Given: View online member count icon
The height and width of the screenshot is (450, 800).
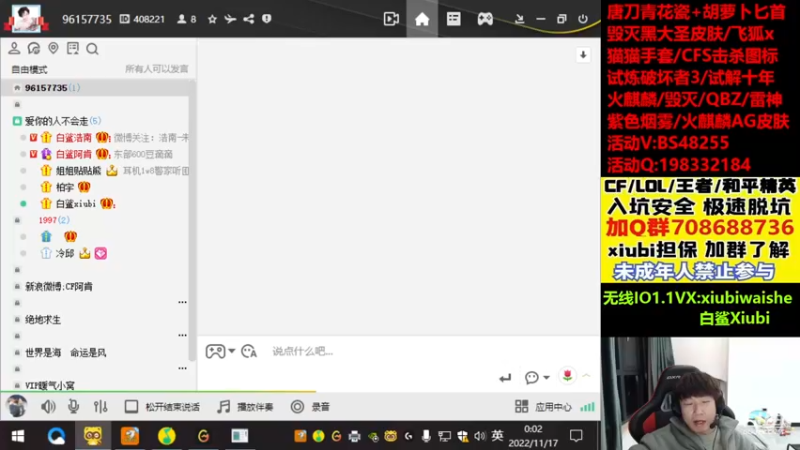Looking at the screenshot, I should pyautogui.click(x=182, y=19).
